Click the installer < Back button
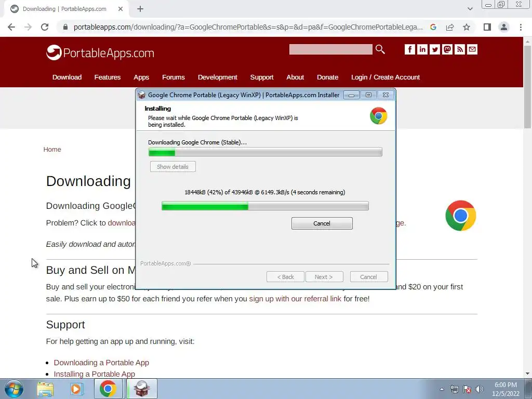 (285, 277)
